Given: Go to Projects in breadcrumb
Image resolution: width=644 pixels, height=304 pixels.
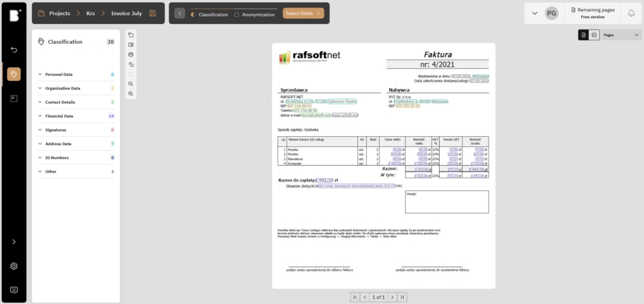Looking at the screenshot, I should (54, 13).
